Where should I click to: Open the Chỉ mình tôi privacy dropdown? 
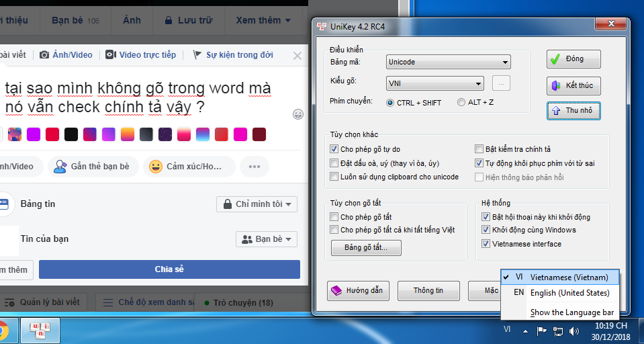[257, 204]
